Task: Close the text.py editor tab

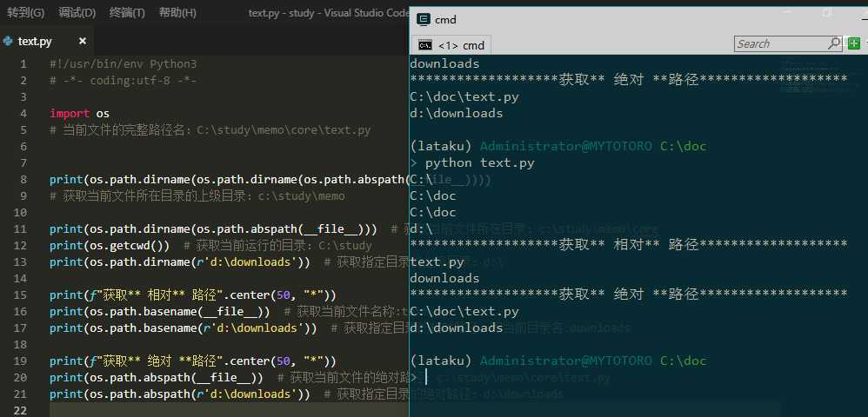Action: (x=83, y=41)
